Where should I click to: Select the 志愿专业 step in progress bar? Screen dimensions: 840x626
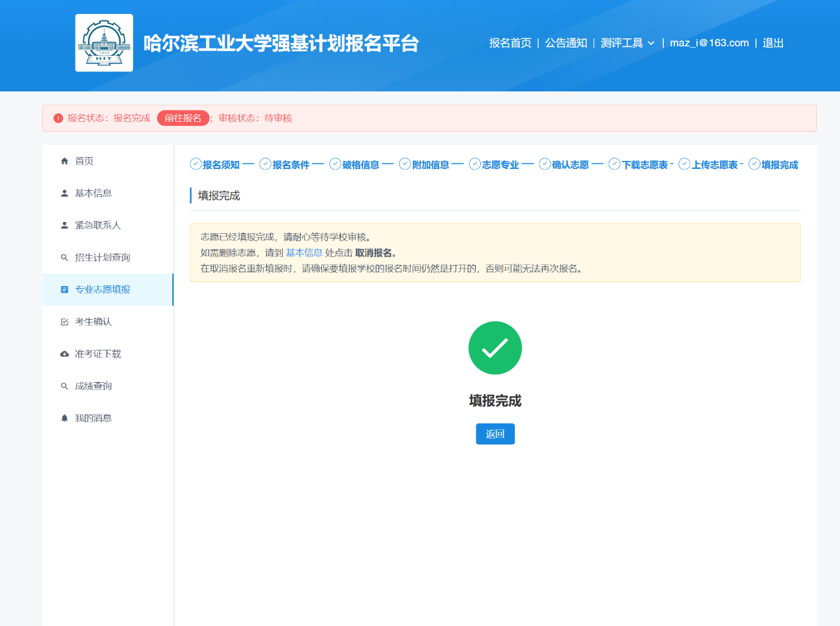point(499,165)
